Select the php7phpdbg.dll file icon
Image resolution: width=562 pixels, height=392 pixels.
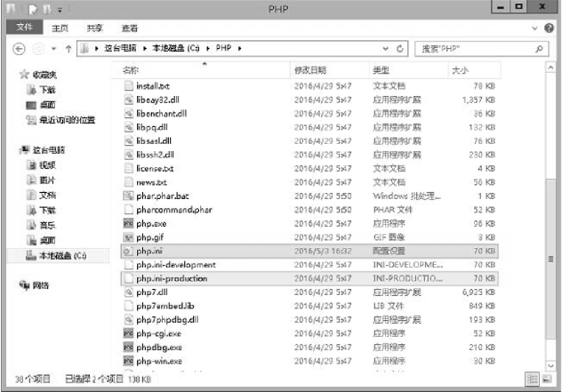click(x=128, y=320)
